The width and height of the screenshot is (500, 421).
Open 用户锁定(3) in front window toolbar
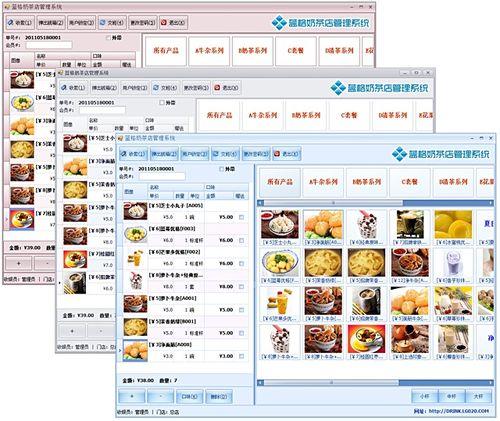tap(194, 154)
